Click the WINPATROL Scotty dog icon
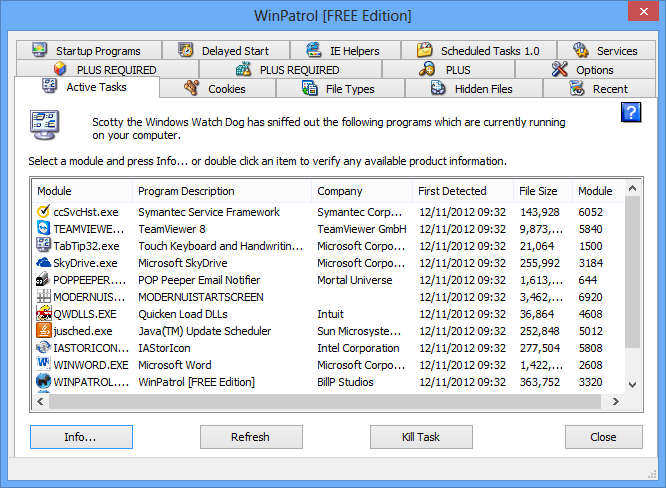 (43, 381)
